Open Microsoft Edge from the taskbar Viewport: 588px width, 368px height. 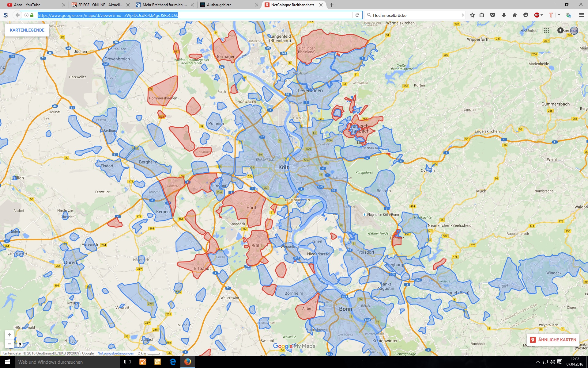coord(173,362)
